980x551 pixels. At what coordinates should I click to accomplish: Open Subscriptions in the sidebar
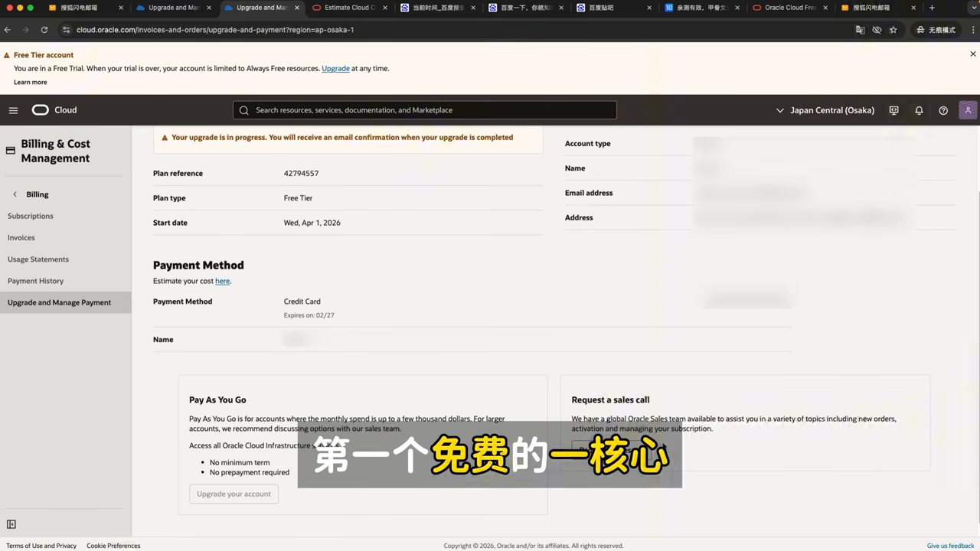coord(31,216)
